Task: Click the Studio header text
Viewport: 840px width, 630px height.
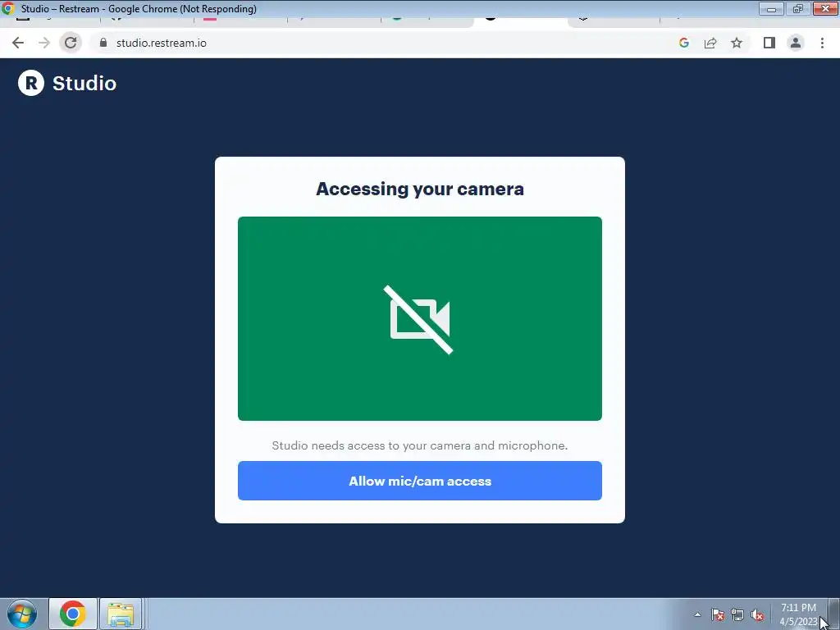Action: pyautogui.click(x=84, y=84)
